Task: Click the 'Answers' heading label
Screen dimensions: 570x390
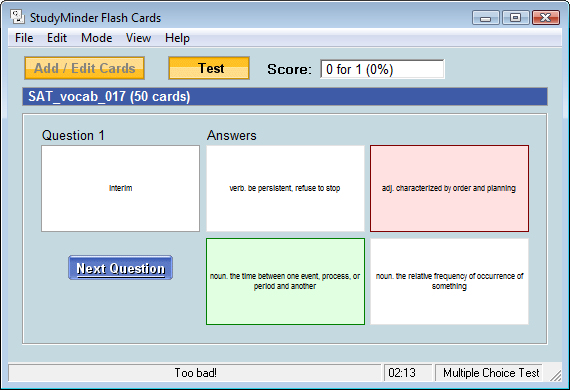Action: click(x=232, y=136)
